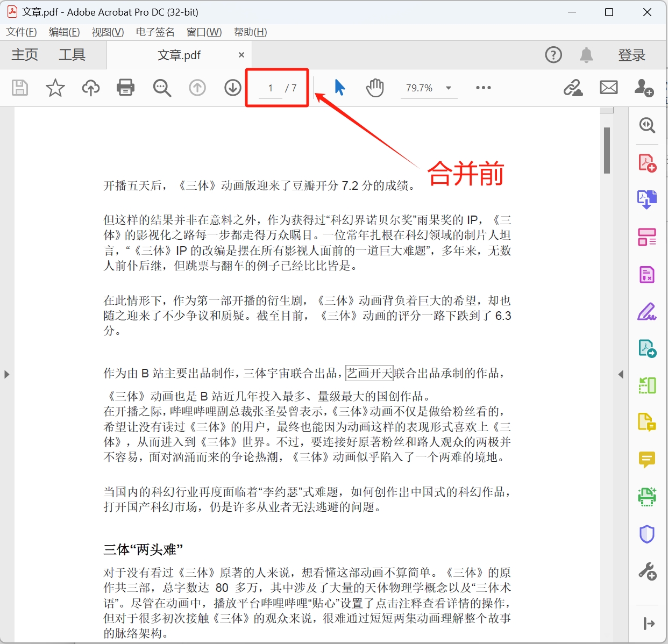Open the Protect tool

[x=647, y=534]
